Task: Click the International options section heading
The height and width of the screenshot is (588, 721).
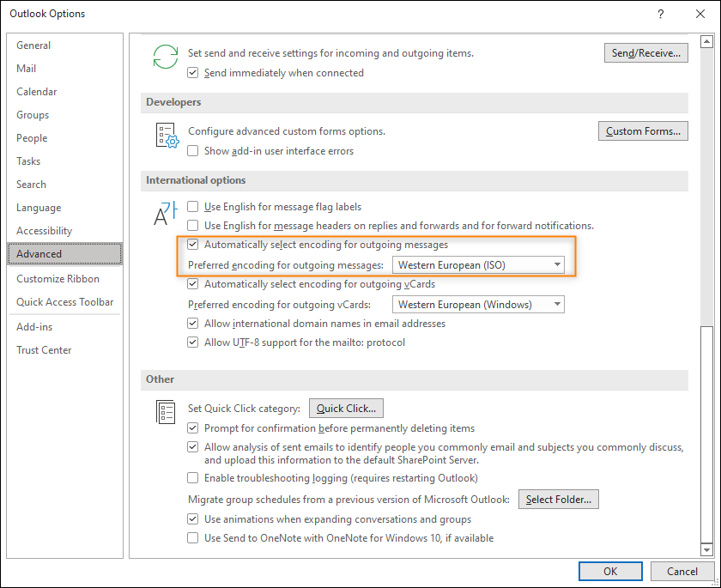Action: pos(196,180)
